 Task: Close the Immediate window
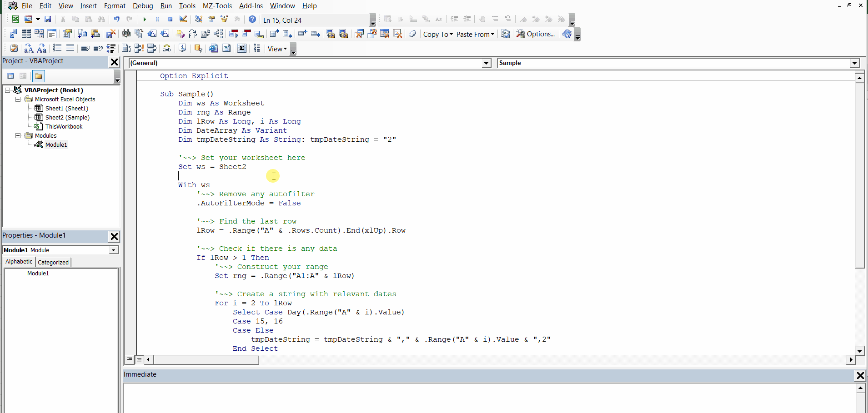860,375
